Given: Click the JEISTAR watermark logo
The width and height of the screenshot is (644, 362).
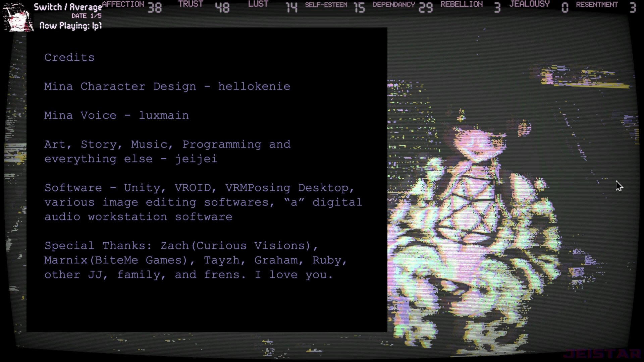Looking at the screenshot, I should point(602,353).
